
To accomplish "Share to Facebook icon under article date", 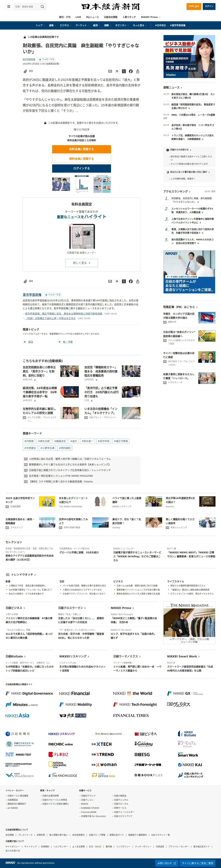I will coord(131,71).
